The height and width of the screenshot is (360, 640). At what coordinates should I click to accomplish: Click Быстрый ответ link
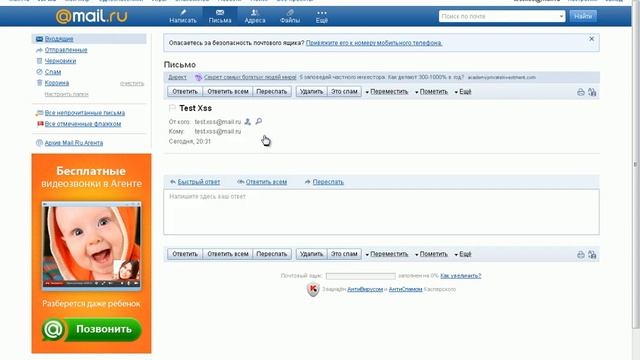point(199,182)
